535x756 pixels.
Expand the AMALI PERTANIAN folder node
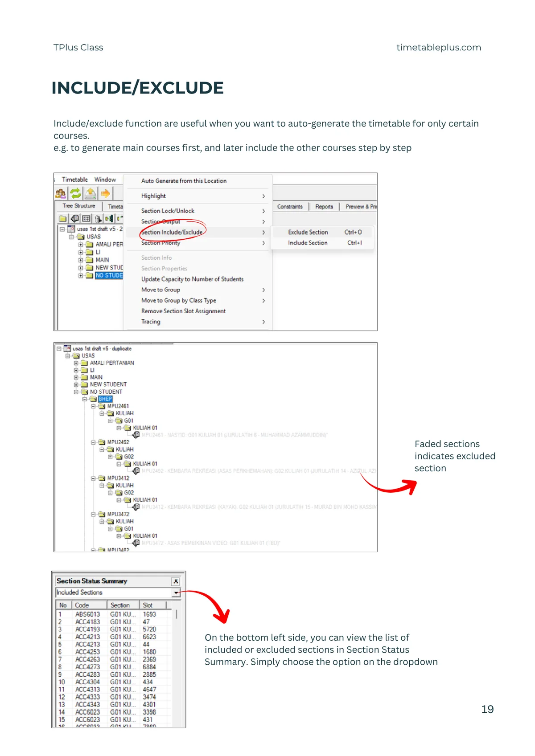(x=76, y=363)
